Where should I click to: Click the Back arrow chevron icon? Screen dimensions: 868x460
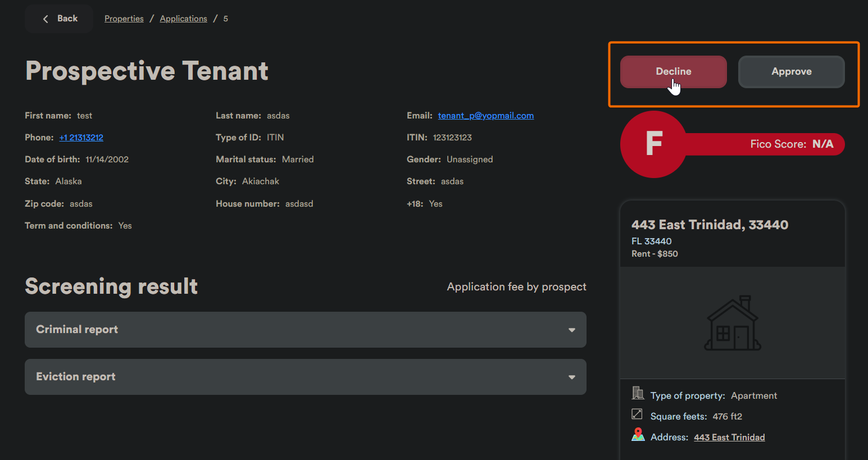pyautogui.click(x=46, y=19)
